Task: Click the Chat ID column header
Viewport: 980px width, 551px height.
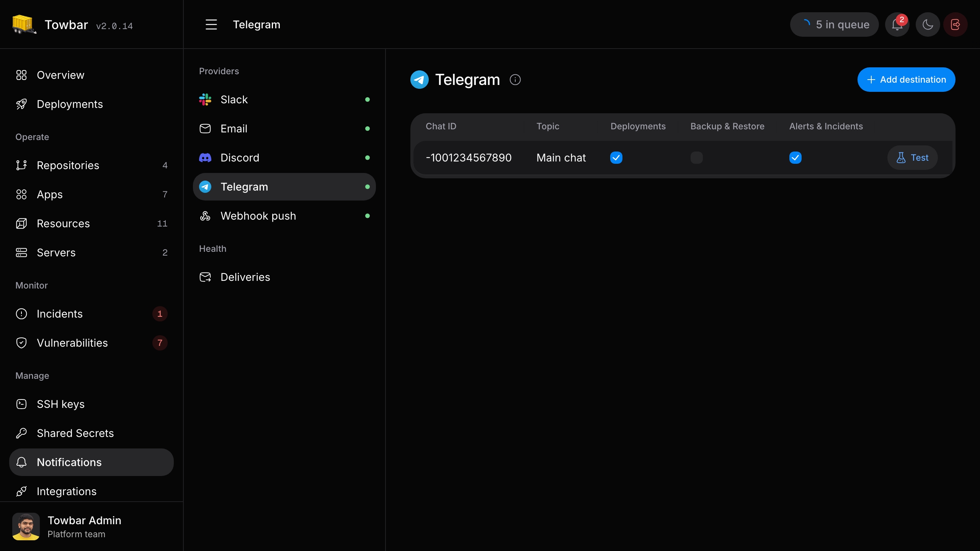Action: (x=441, y=126)
